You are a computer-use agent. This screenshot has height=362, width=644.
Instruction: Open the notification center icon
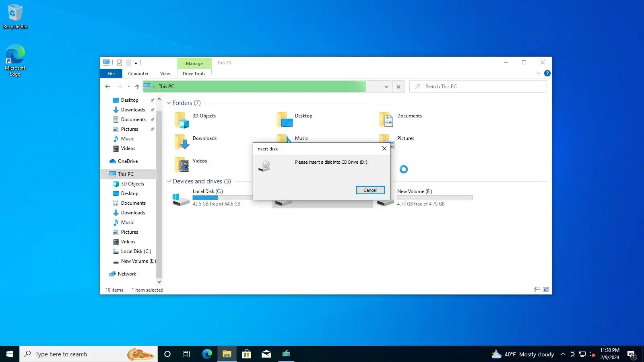(x=631, y=354)
